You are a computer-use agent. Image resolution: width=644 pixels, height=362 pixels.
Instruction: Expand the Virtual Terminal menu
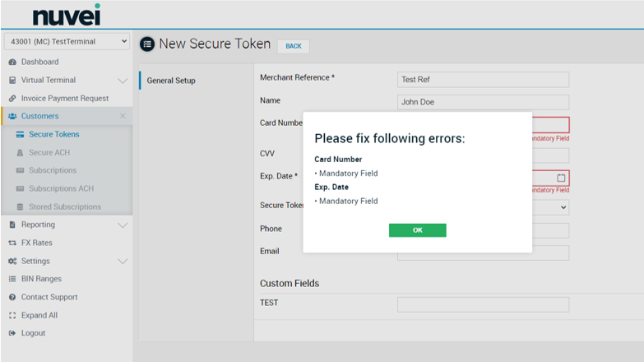click(123, 81)
